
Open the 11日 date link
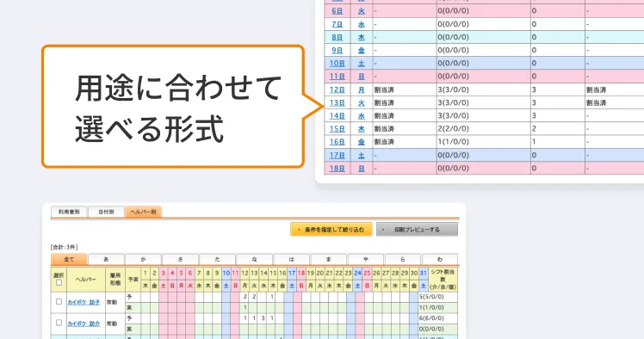click(337, 77)
